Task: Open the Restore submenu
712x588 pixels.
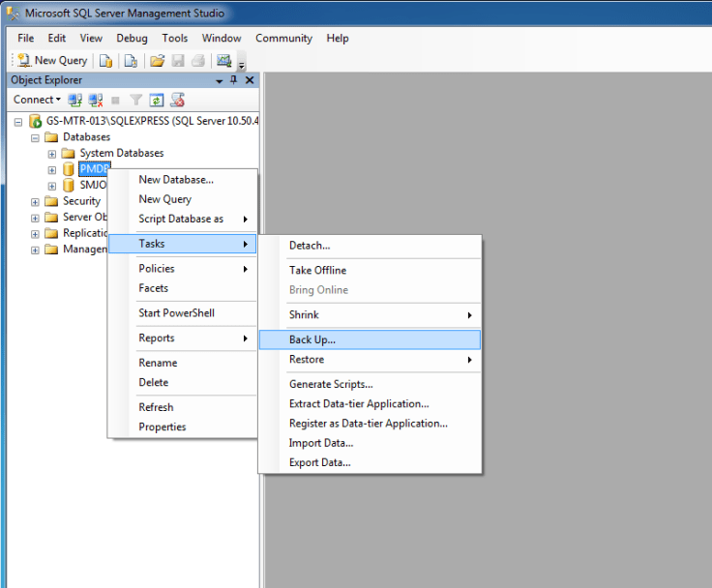Action: click(307, 360)
